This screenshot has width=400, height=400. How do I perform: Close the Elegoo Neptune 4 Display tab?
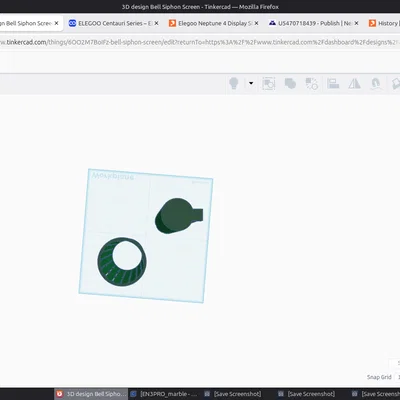[x=256, y=23]
